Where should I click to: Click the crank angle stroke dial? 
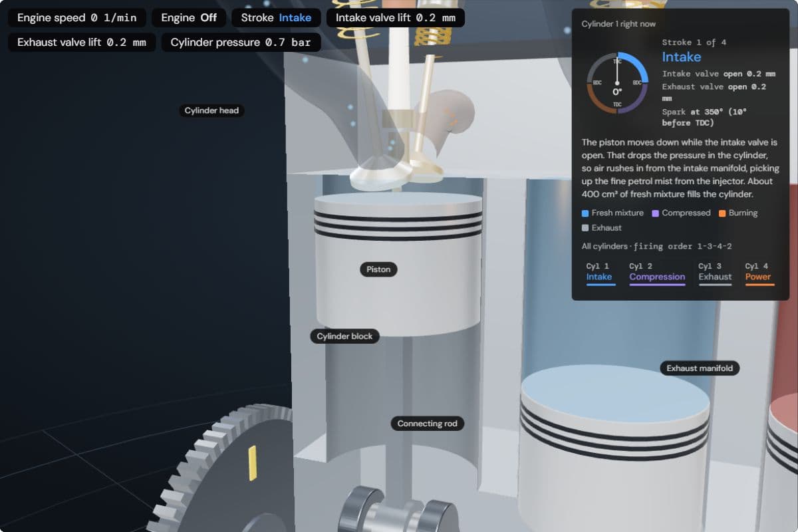coord(617,83)
